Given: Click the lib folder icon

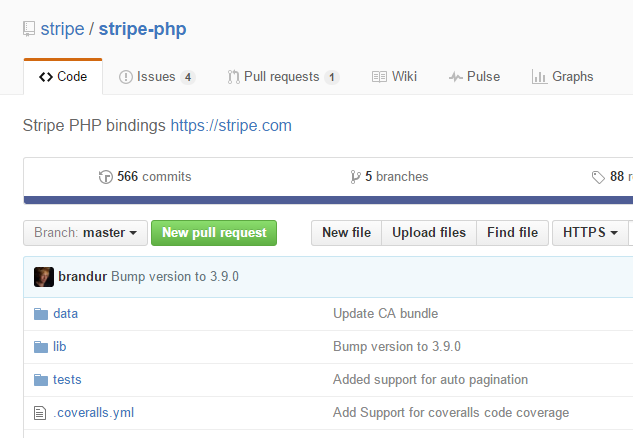Looking at the screenshot, I should [41, 347].
